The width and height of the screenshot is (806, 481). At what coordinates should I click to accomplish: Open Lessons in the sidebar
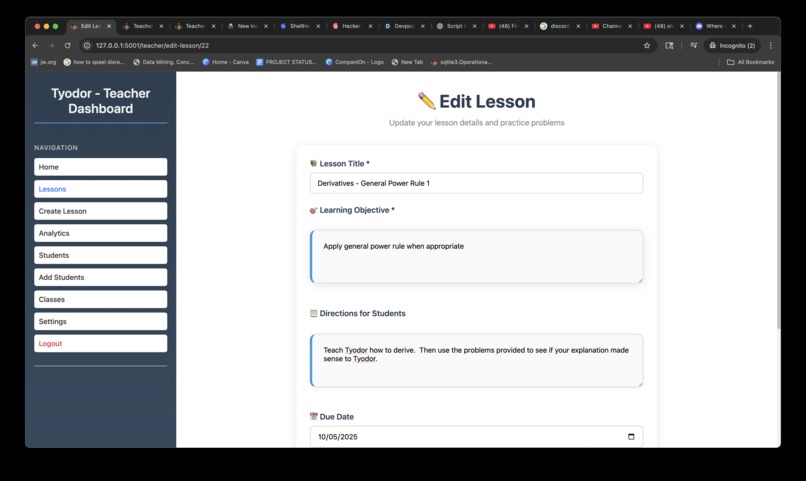tap(101, 189)
